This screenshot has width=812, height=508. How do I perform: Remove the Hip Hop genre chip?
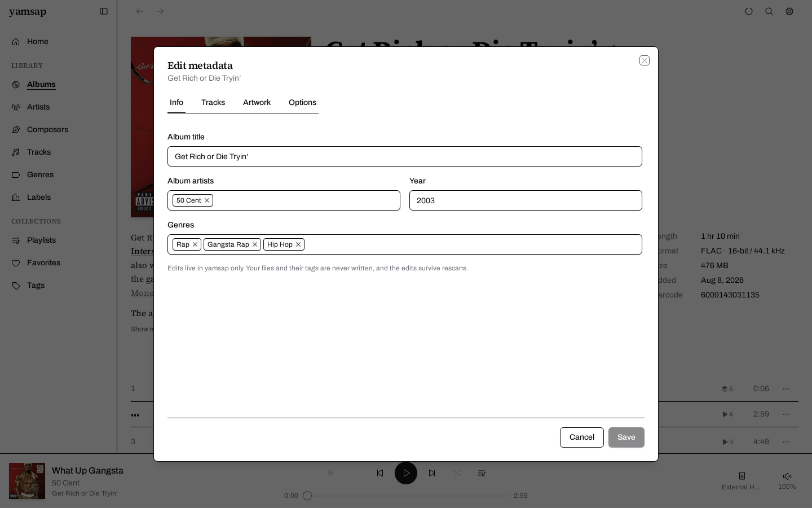298,244
